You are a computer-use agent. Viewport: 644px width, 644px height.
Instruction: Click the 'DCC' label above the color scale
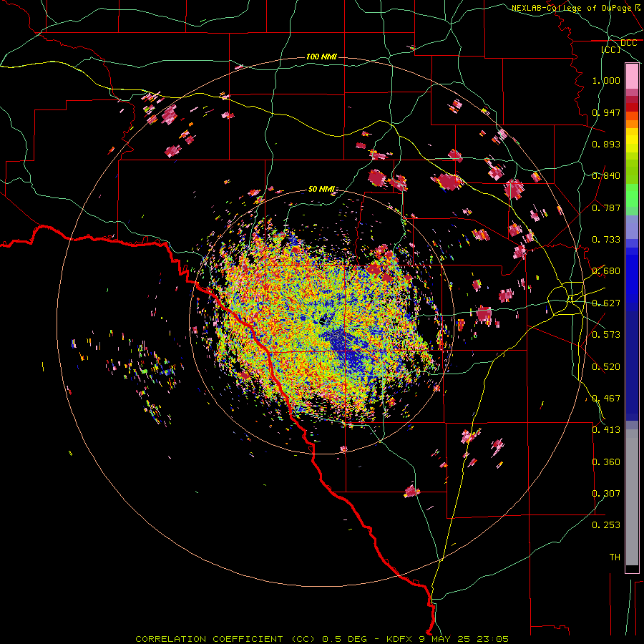(x=628, y=43)
